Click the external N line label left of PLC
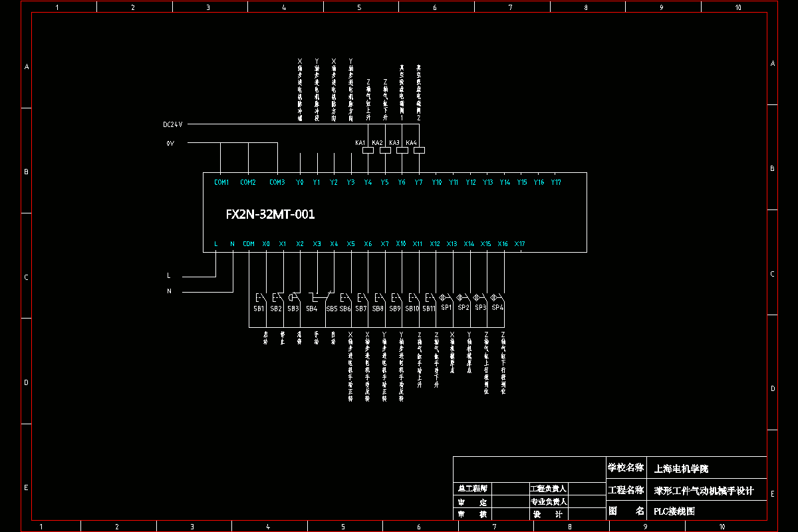Image resolution: width=798 pixels, height=532 pixels. tap(169, 291)
